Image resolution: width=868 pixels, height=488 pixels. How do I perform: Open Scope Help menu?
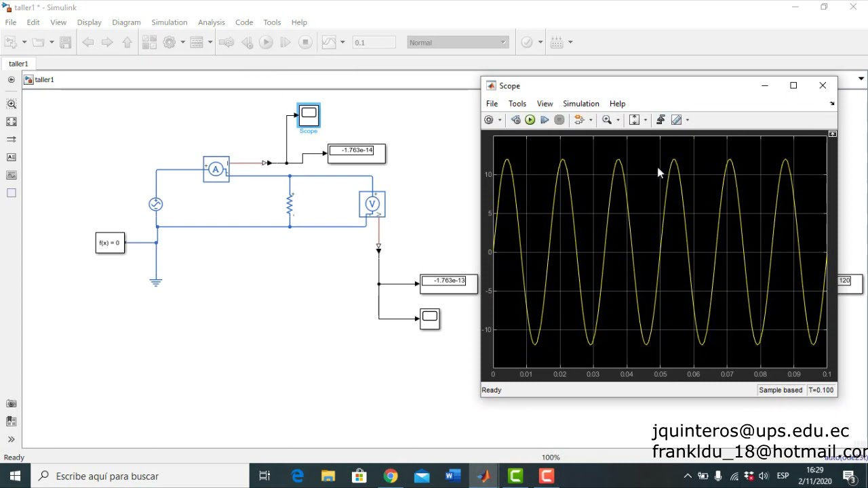(617, 104)
